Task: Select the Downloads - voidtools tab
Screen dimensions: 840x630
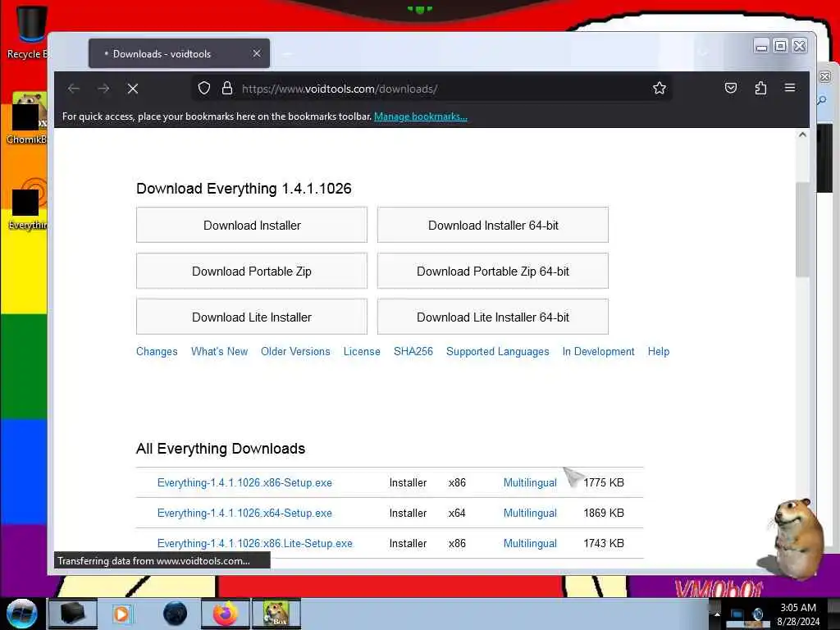Action: 179,53
